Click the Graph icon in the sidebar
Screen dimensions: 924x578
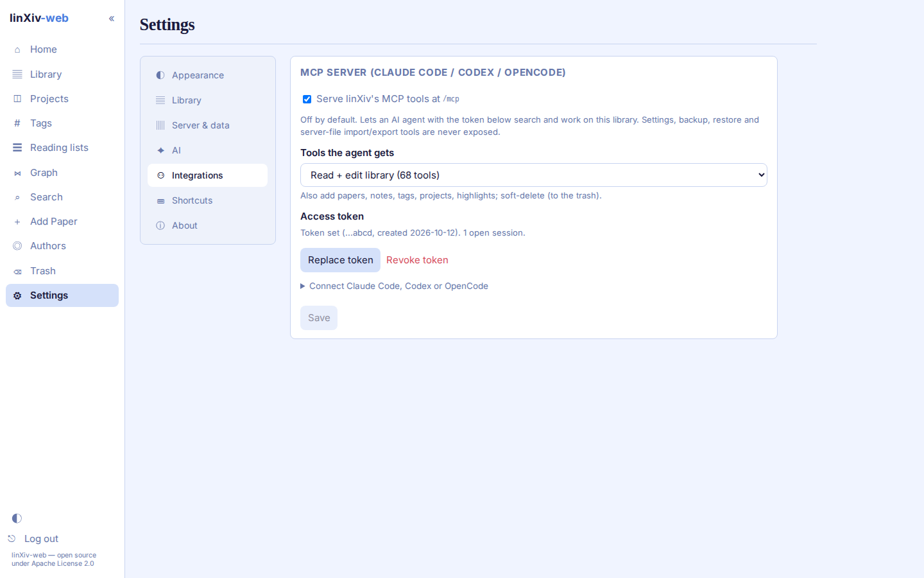(17, 173)
